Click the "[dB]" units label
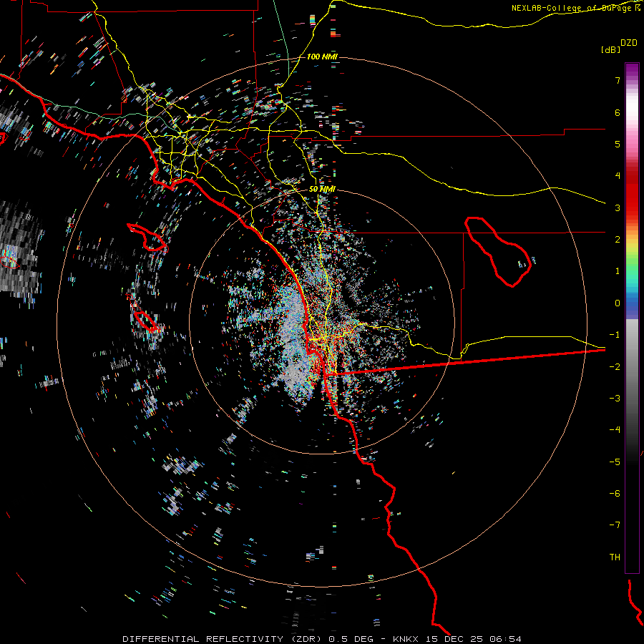 pyautogui.click(x=610, y=49)
